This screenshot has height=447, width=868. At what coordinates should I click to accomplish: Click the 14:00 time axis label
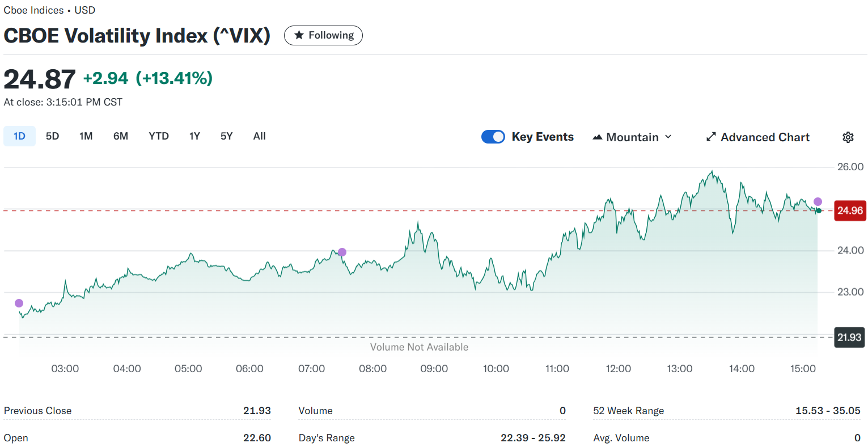click(x=742, y=369)
